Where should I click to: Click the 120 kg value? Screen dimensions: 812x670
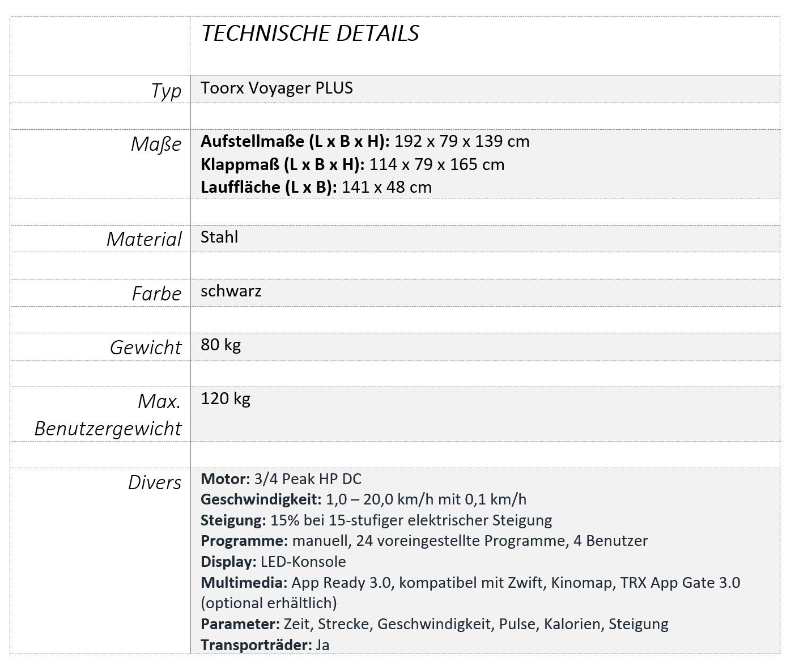point(226,398)
